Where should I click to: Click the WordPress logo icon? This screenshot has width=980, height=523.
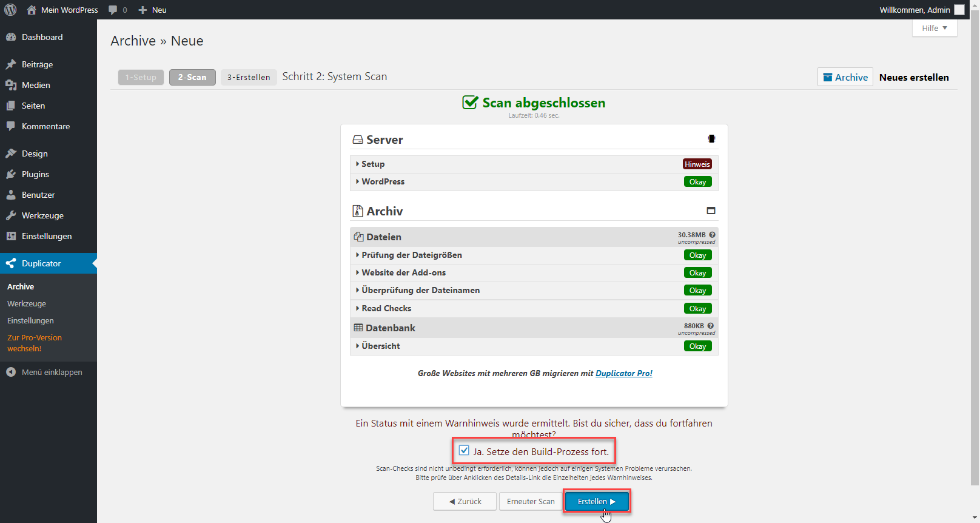10,10
